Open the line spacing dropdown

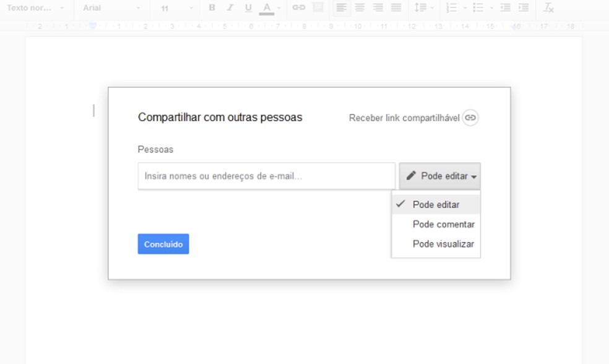point(421,8)
